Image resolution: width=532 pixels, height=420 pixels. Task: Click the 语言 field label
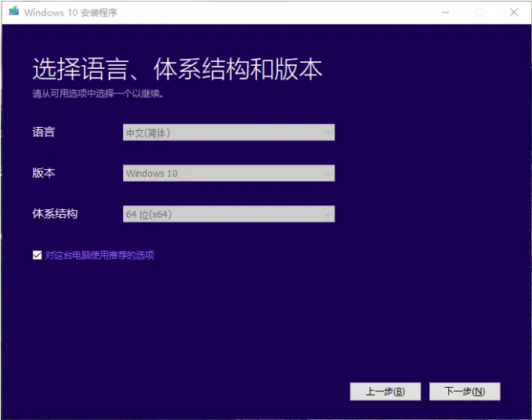43,132
